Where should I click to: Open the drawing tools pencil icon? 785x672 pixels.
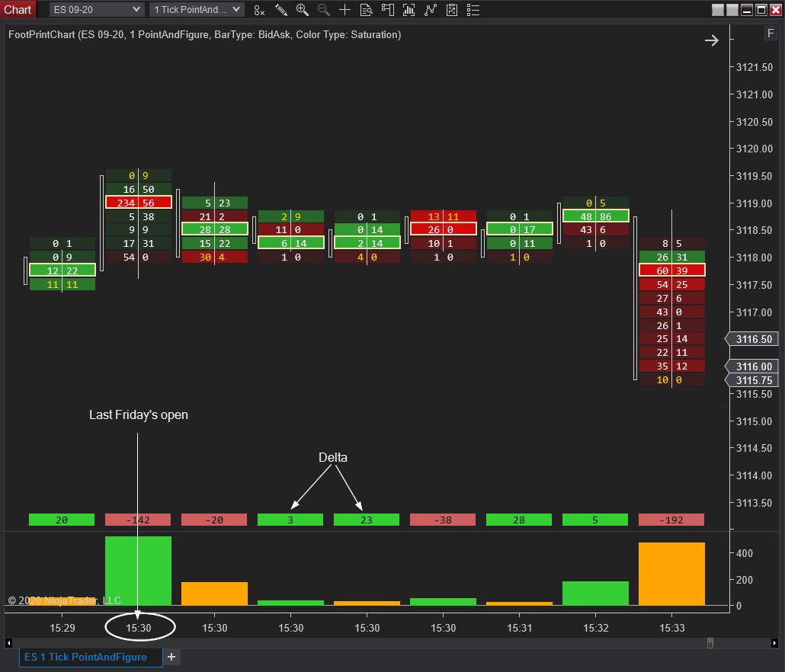[x=281, y=10]
